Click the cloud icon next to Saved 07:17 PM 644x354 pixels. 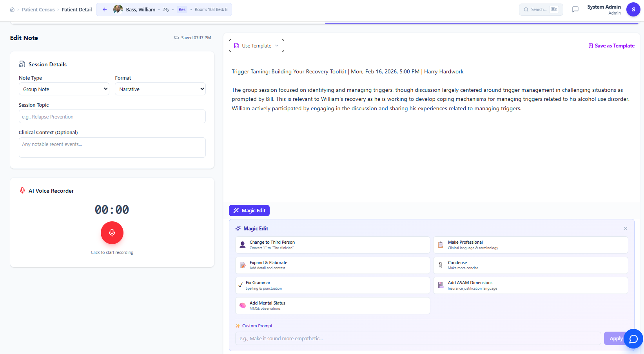[176, 37]
